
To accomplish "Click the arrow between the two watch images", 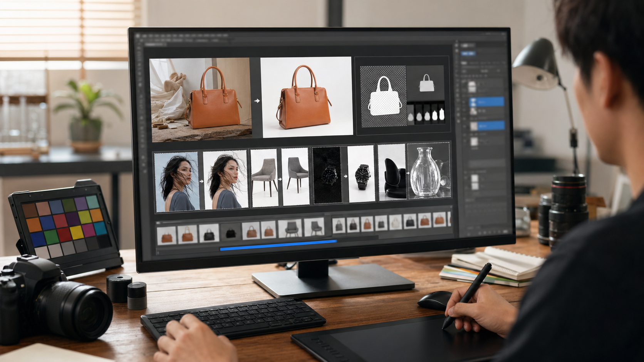I will pyautogui.click(x=345, y=176).
